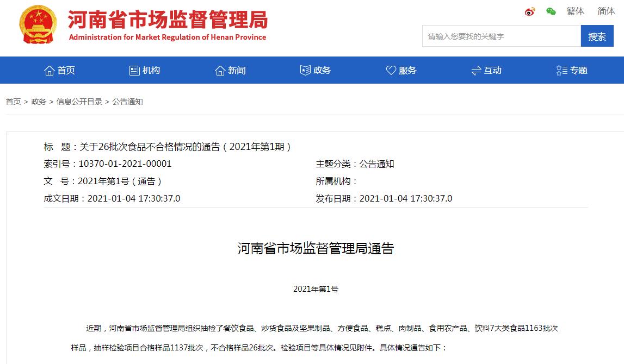Click the home icon beside 首页
The image size is (624, 364).
[x=50, y=70]
